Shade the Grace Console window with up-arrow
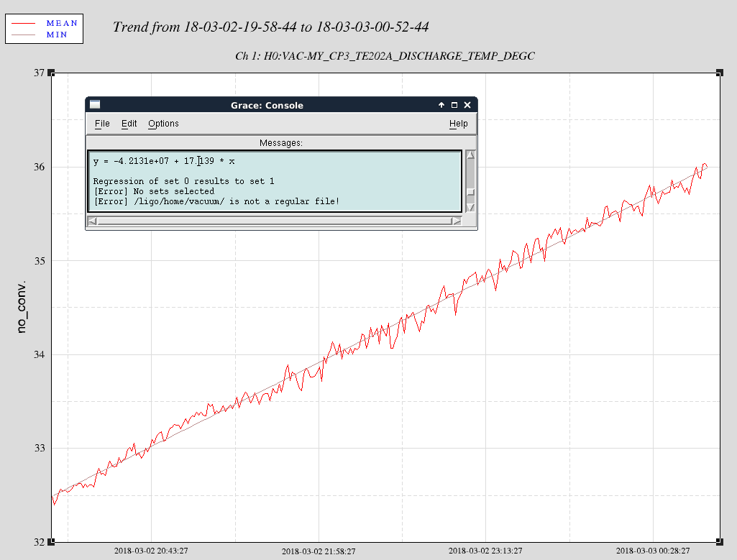The width and height of the screenshot is (737, 560). (441, 105)
